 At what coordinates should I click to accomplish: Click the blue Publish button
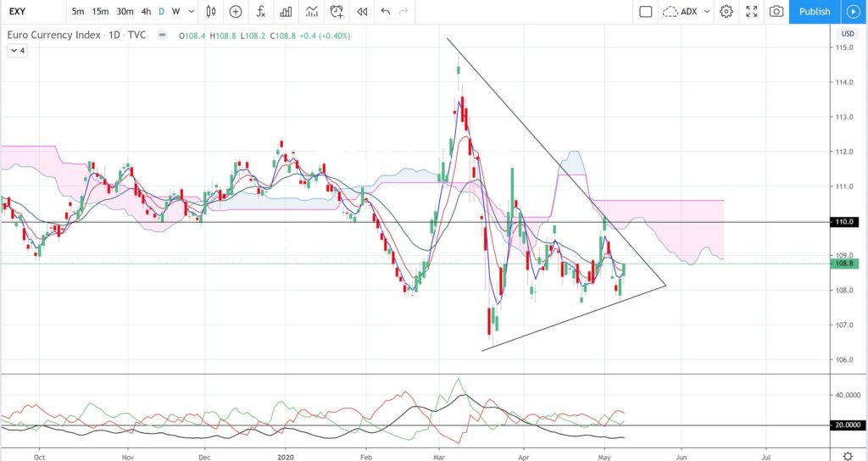815,11
